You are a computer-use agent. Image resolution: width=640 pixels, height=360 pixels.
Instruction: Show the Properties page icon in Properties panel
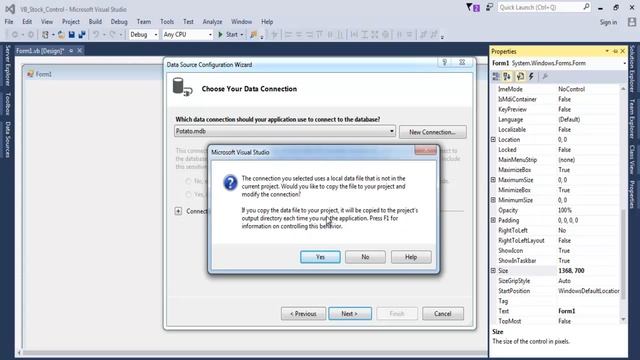pyautogui.click(x=520, y=76)
